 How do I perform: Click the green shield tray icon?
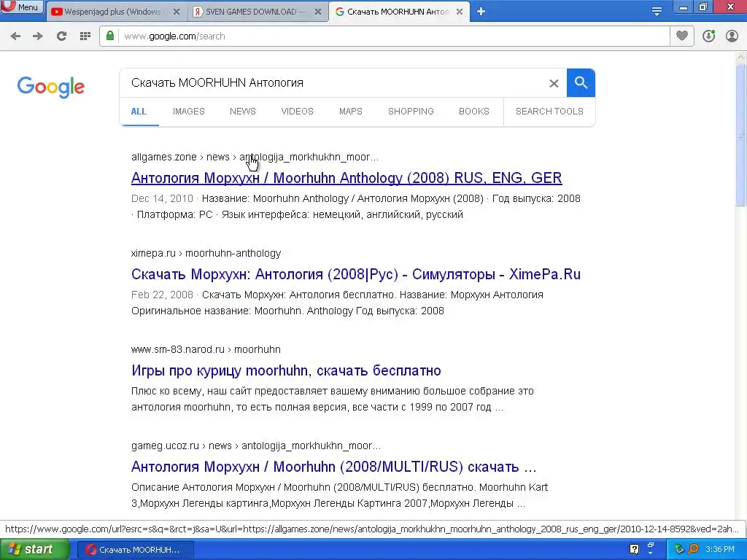point(679,550)
